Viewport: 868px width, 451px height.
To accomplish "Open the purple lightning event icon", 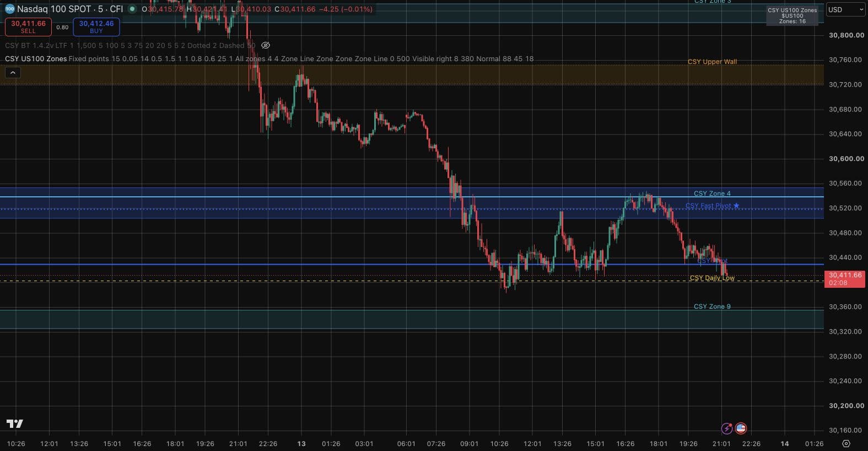I will [x=727, y=428].
